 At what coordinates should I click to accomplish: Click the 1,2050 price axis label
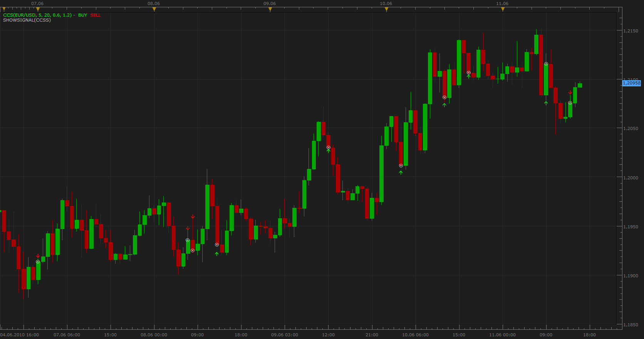coord(631,128)
